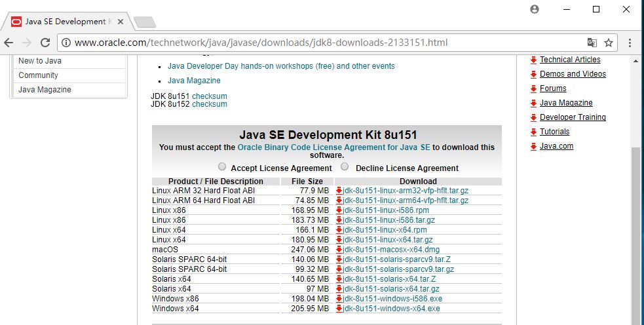Open the Oracle Binary Code License Agreement link
This screenshot has width=644, height=325.
[333, 147]
